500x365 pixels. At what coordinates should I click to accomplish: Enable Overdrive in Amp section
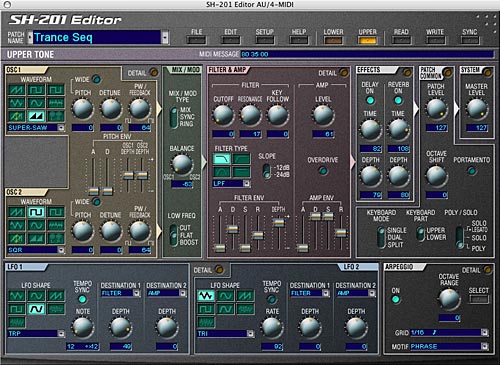[322, 171]
